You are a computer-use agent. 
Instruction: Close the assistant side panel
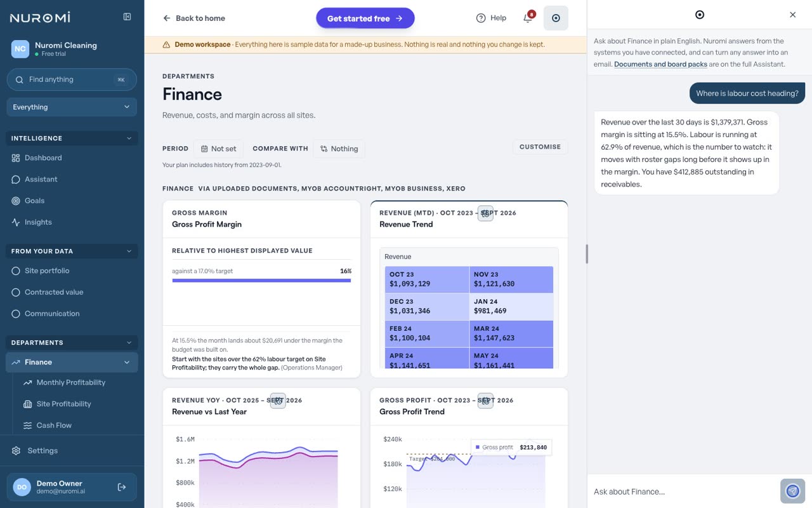[792, 15]
